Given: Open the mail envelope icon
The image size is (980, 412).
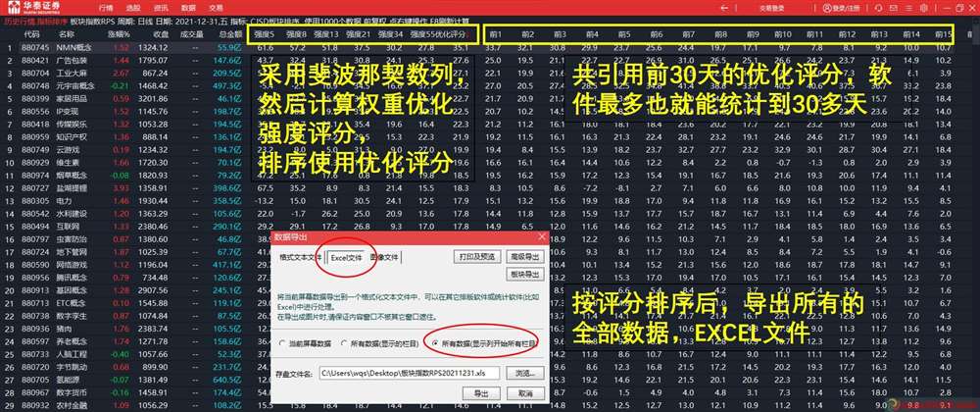Looking at the screenshot, I should point(894,8).
